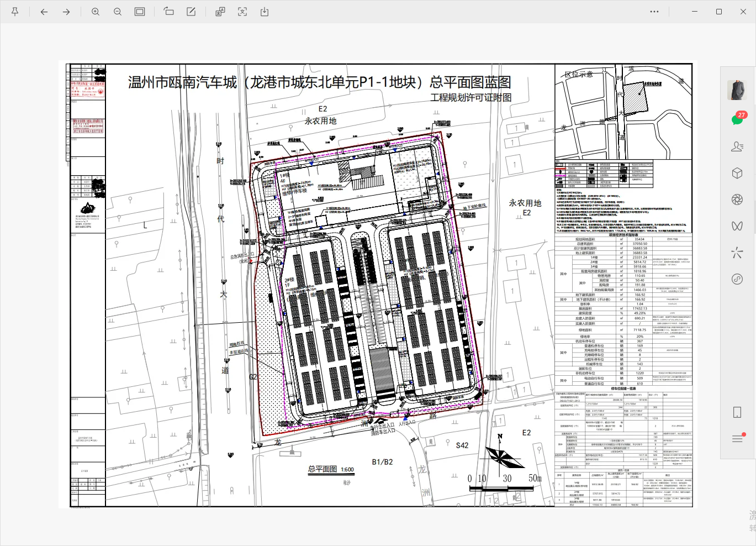Switch to the Contacts tab
Screen dimensions: 756x546
click(737, 146)
